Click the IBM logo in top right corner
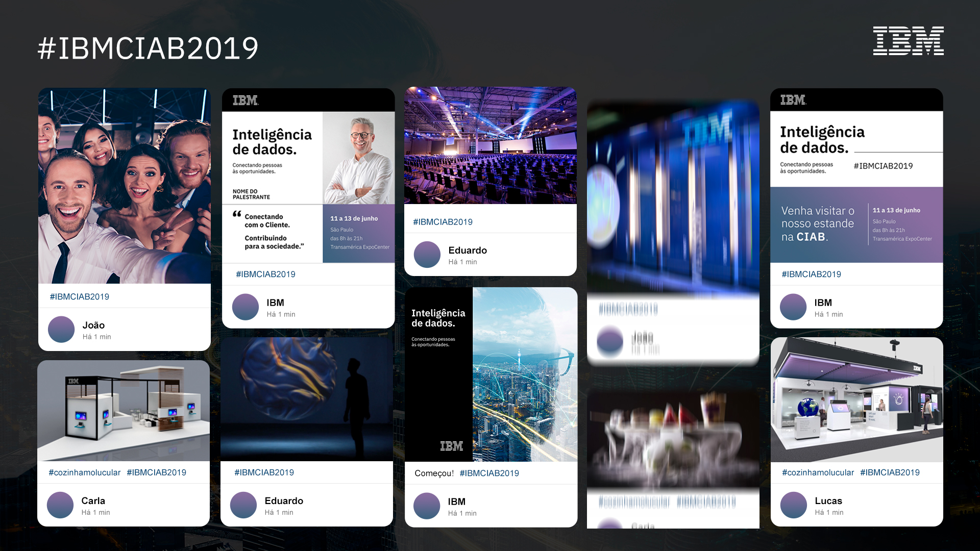The width and height of the screenshot is (980, 551). (908, 41)
